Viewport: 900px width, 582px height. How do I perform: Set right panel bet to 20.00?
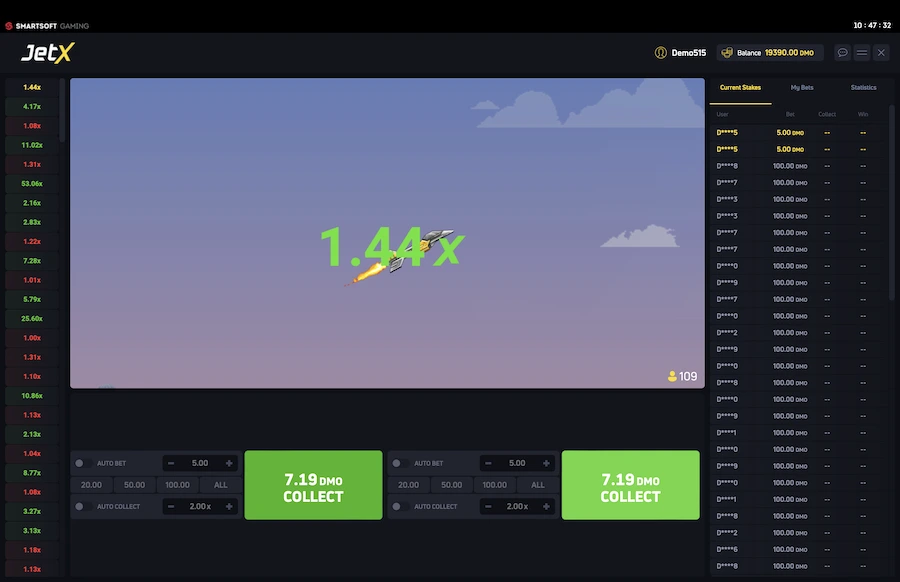click(x=408, y=485)
